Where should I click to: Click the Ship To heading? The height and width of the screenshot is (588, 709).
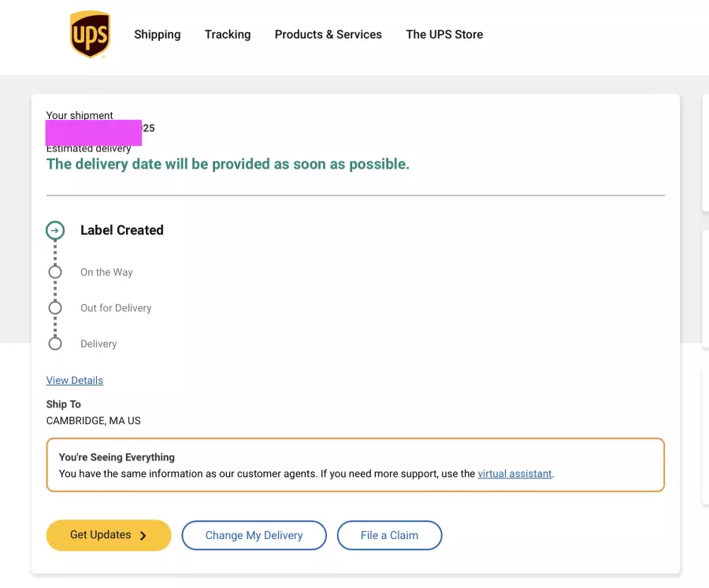pyautogui.click(x=64, y=404)
